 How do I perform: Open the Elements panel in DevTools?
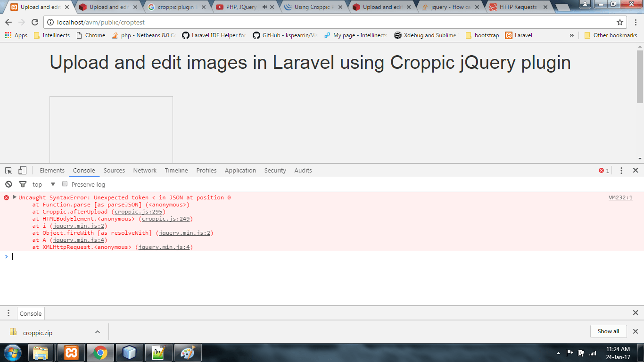pyautogui.click(x=52, y=170)
